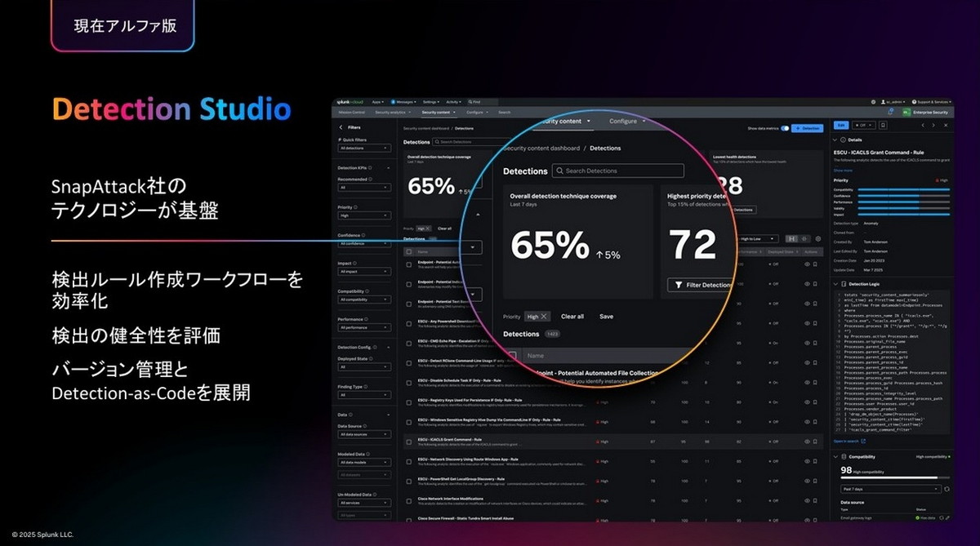
Task: Switch to the Mission Control tab
Action: point(350,112)
